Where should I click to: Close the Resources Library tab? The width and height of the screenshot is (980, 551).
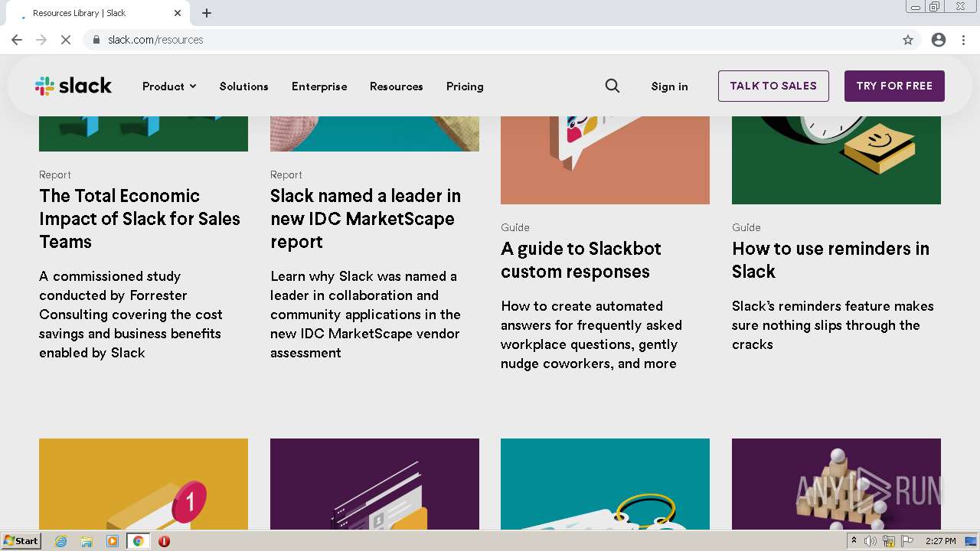(178, 13)
